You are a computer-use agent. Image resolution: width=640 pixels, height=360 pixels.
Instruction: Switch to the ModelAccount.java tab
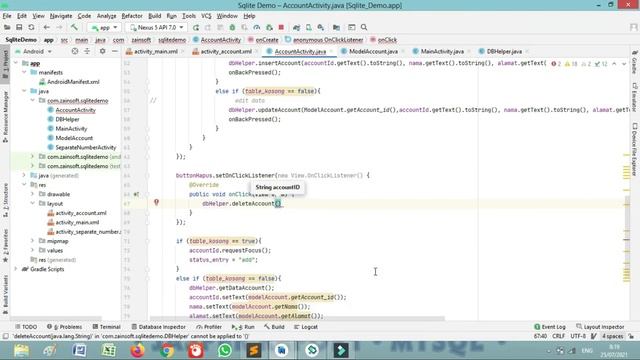(x=373, y=51)
